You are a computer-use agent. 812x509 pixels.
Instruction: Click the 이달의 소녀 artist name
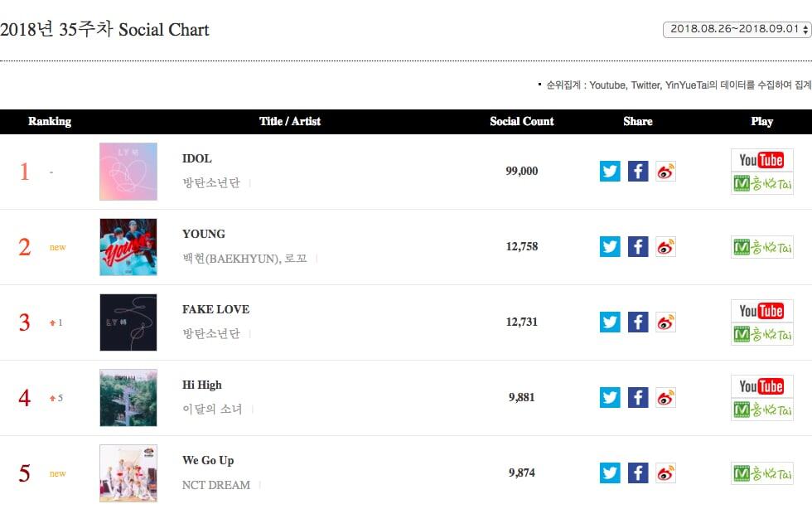[x=212, y=410]
